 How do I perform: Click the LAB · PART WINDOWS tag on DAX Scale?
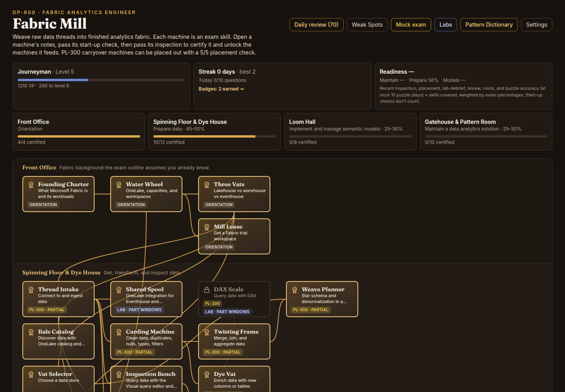coord(227,312)
